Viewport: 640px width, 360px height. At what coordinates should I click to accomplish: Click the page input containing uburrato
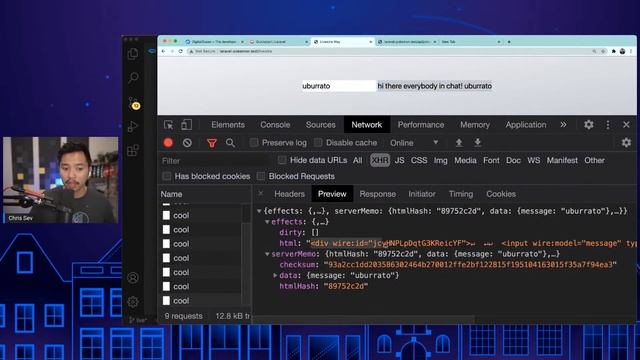pos(338,86)
